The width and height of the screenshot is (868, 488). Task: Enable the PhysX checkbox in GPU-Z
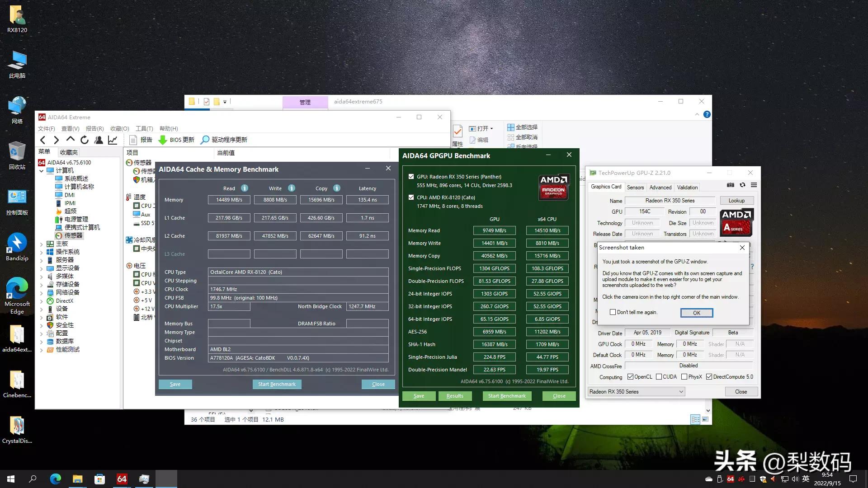[x=684, y=376]
